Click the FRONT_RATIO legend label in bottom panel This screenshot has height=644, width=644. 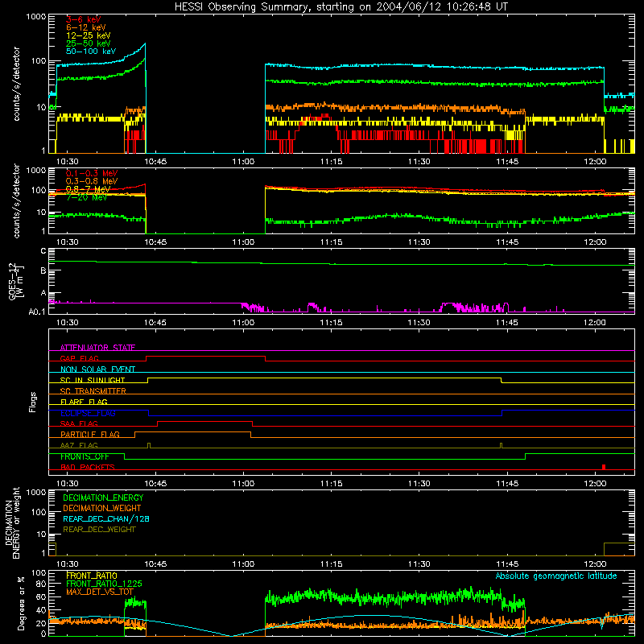click(x=92, y=576)
